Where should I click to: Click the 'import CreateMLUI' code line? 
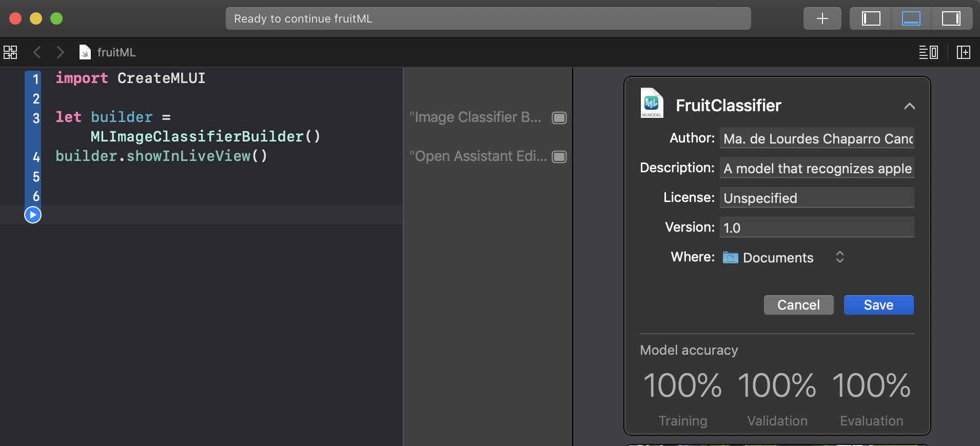pos(130,78)
